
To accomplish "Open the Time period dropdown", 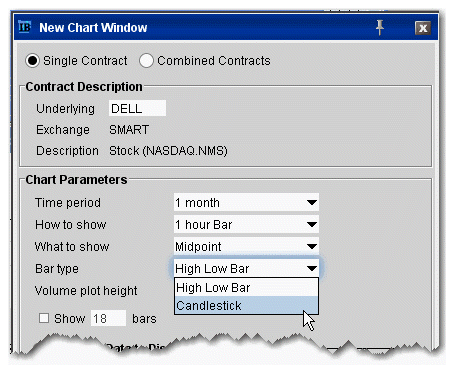I will [x=246, y=202].
